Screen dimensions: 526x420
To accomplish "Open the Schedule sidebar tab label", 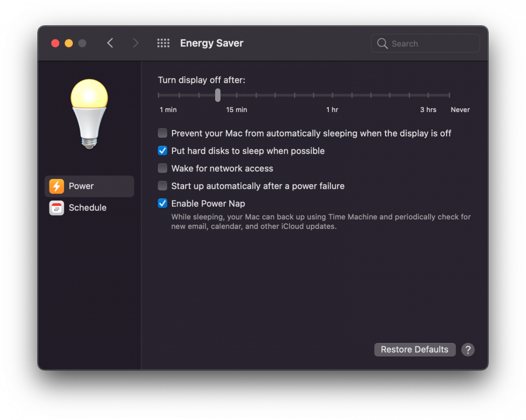I will point(87,208).
